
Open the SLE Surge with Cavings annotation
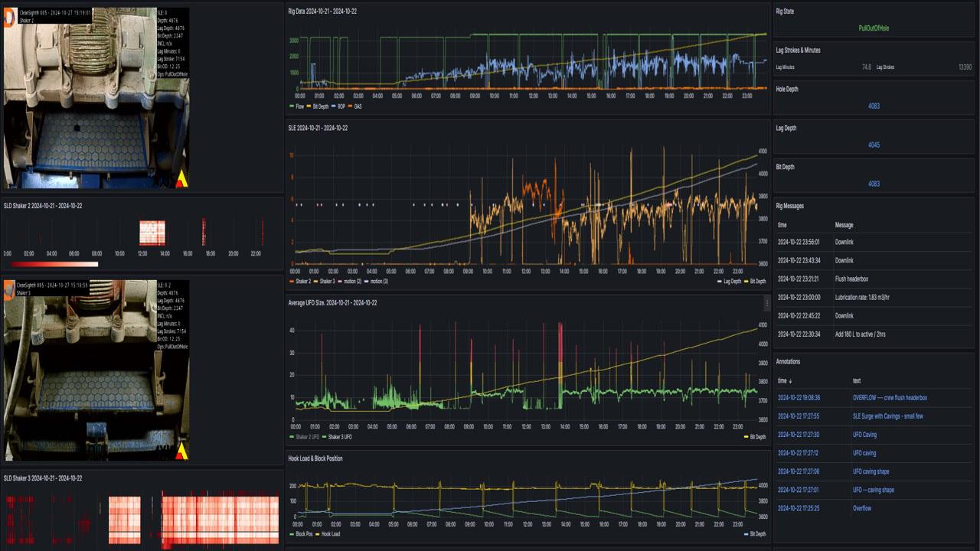coord(888,416)
